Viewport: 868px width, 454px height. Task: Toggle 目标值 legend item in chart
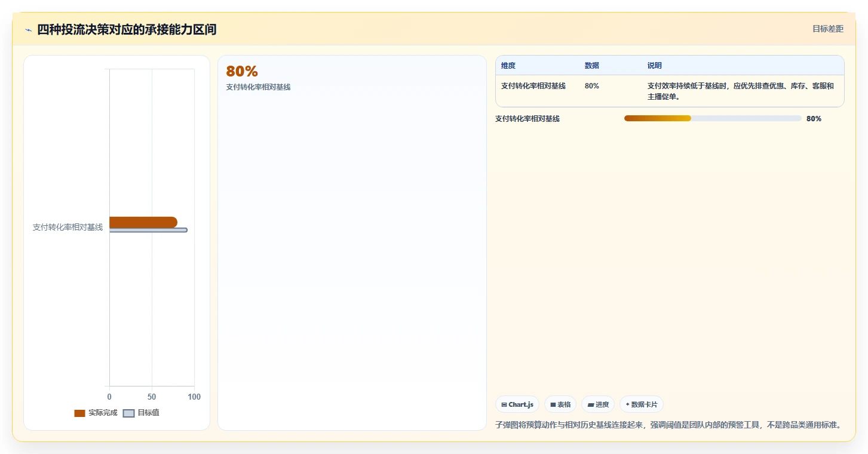[x=141, y=413]
